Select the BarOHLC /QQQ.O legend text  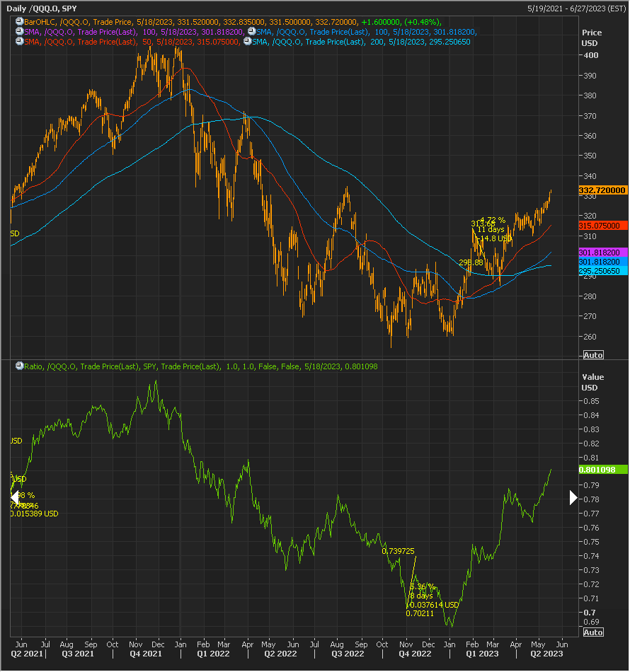coord(233,22)
